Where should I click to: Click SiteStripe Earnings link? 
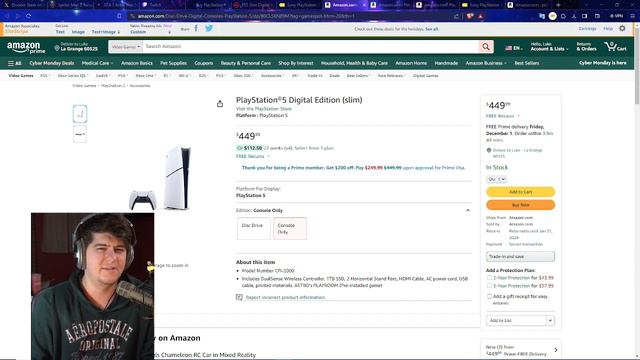pos(587,29)
